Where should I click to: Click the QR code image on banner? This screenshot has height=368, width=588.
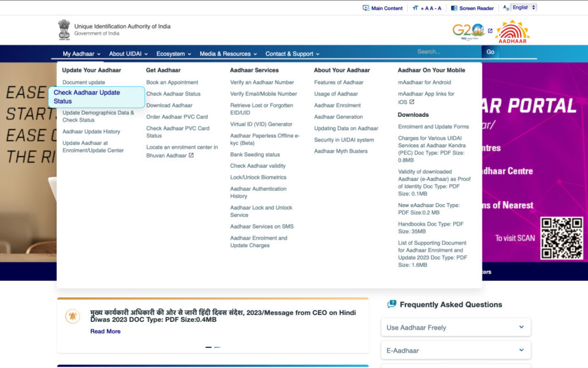pyautogui.click(x=561, y=237)
